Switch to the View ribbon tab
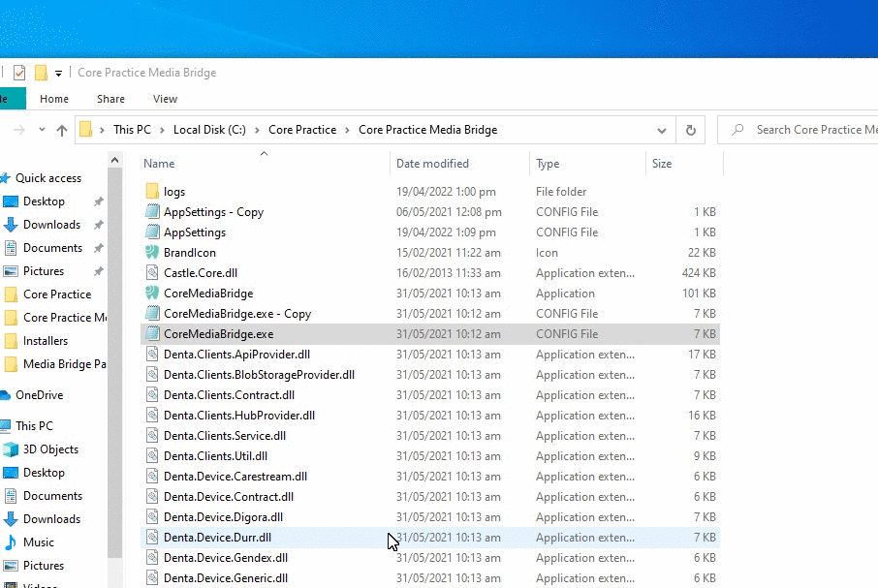 [165, 99]
